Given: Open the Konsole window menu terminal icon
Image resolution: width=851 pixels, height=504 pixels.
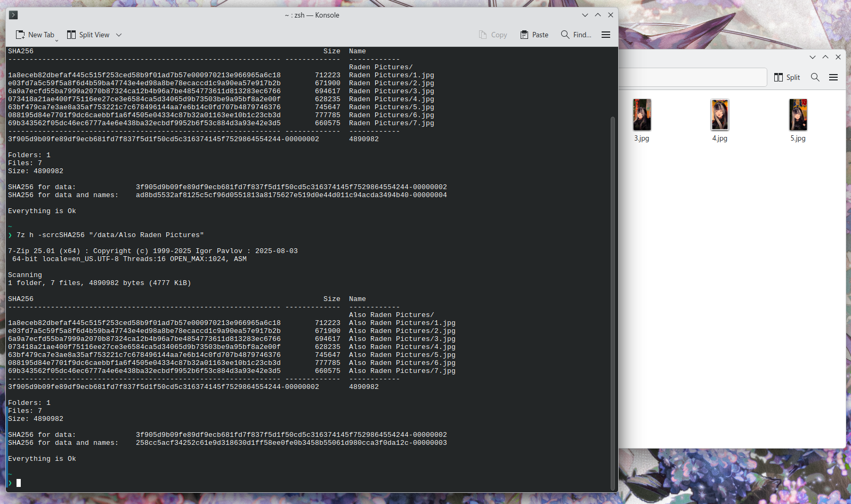Looking at the screenshot, I should (14, 15).
